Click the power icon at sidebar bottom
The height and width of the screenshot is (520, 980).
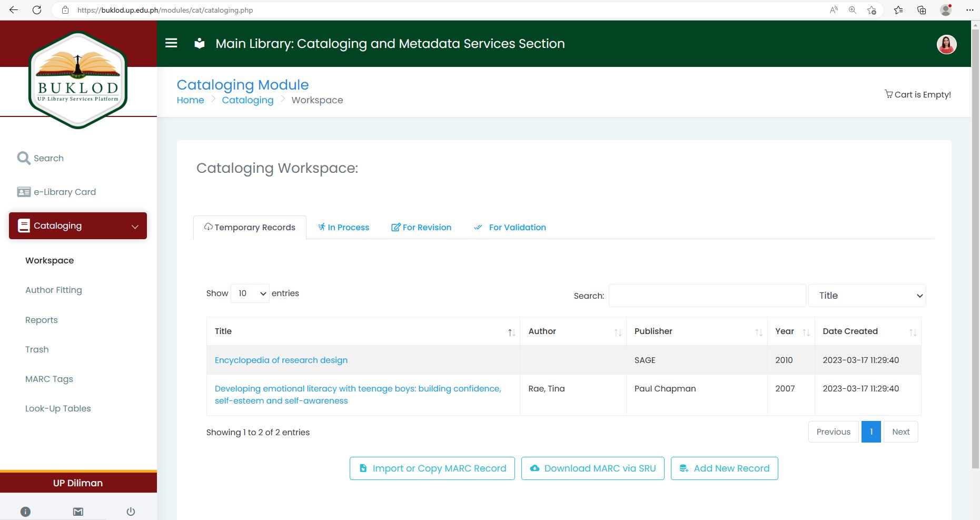pos(130,511)
